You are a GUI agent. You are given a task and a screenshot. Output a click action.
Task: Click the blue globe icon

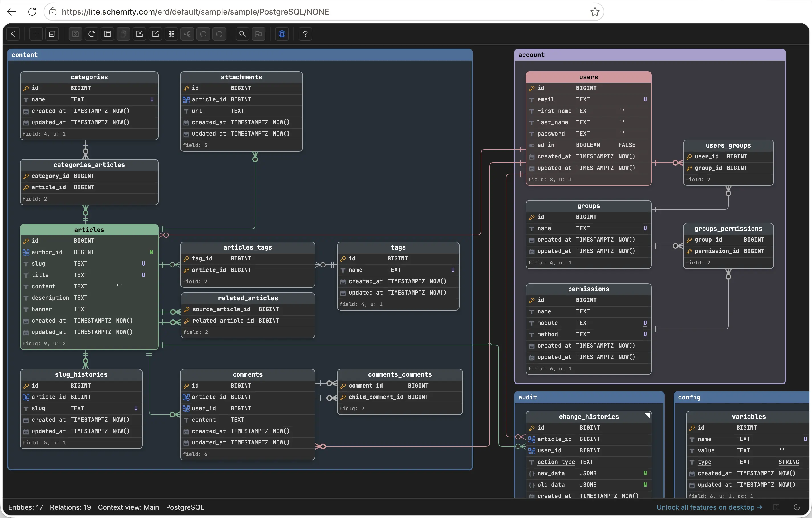click(x=282, y=34)
